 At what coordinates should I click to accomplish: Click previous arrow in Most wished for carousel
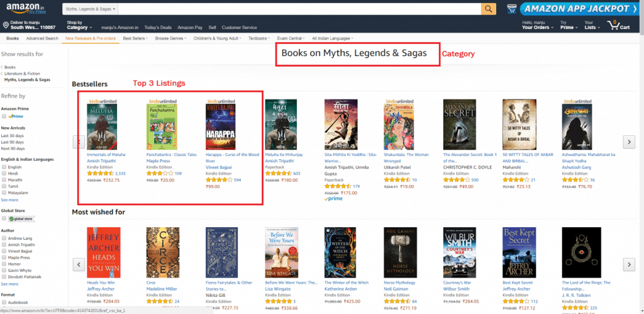(79, 264)
